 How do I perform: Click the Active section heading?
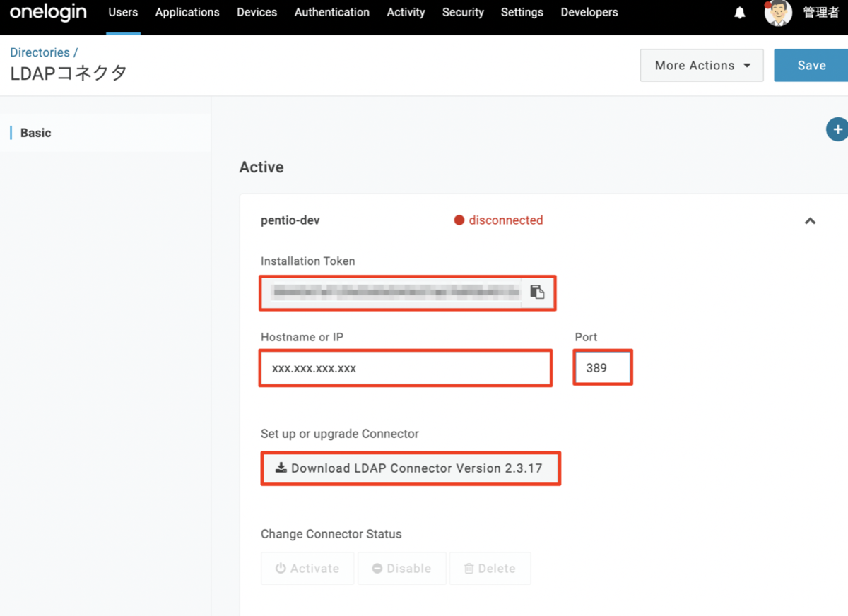click(261, 167)
